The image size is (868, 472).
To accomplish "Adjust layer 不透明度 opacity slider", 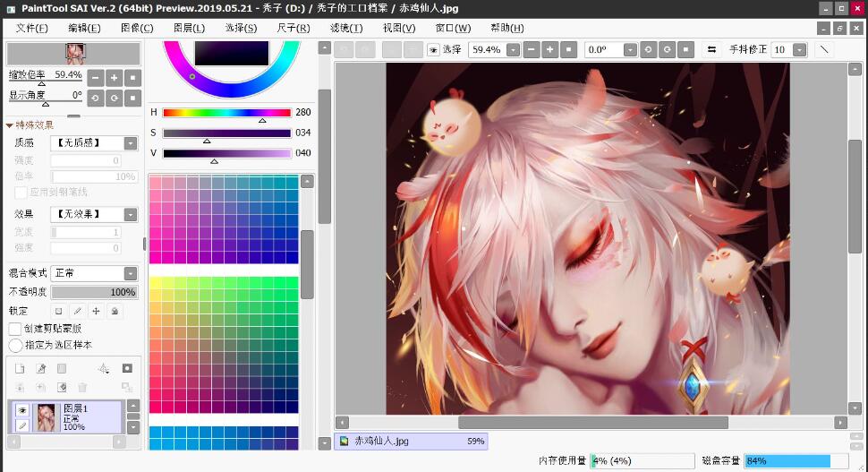I will [x=95, y=292].
